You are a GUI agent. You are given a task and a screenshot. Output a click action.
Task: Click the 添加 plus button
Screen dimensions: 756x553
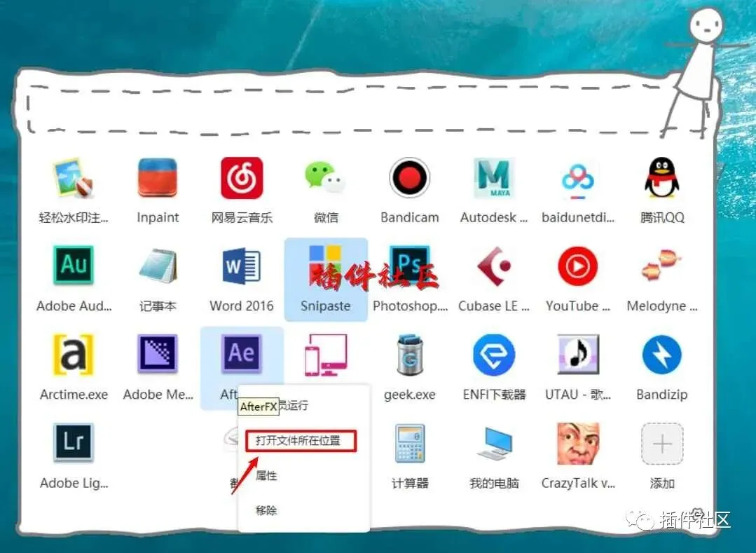pyautogui.click(x=662, y=444)
